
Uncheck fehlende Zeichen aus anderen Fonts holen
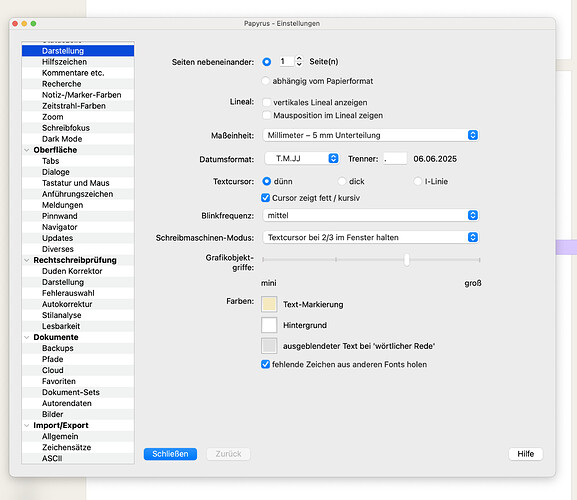click(x=265, y=364)
